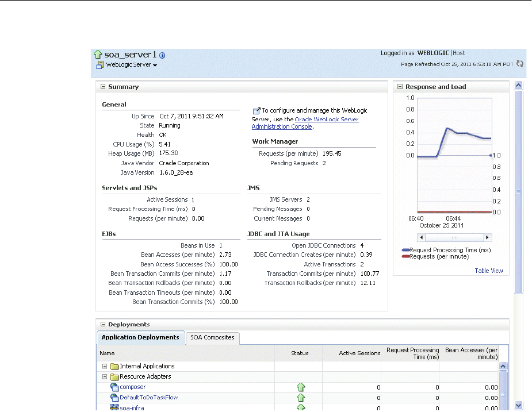Collapse the Response and Load panel
This screenshot has width=532, height=412.
click(x=400, y=87)
